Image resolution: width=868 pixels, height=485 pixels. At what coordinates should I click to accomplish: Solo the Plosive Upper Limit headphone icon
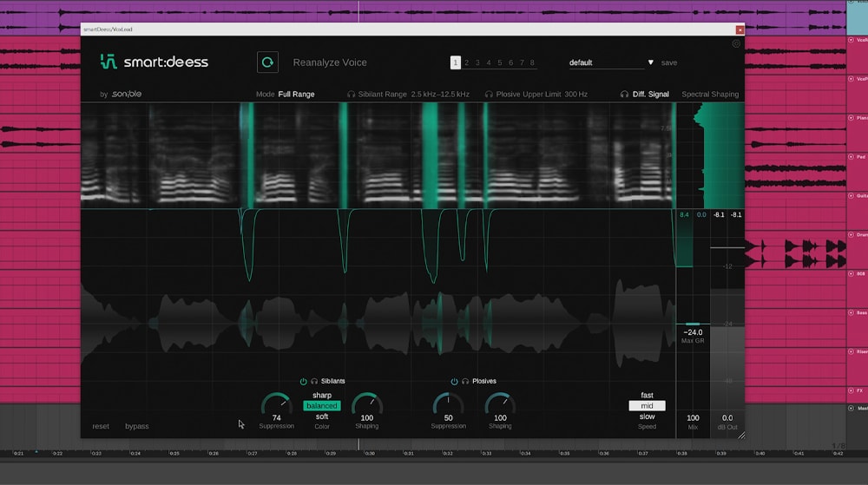[489, 95]
